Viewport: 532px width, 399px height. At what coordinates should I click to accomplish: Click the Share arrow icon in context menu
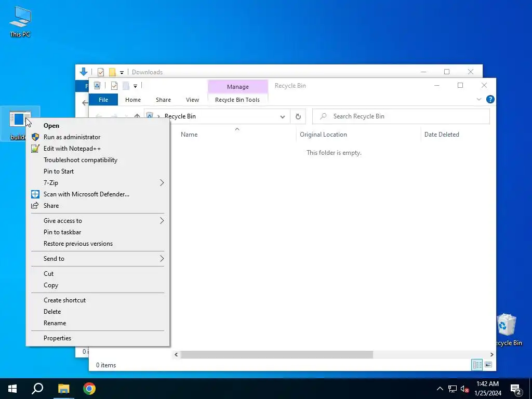pos(35,206)
